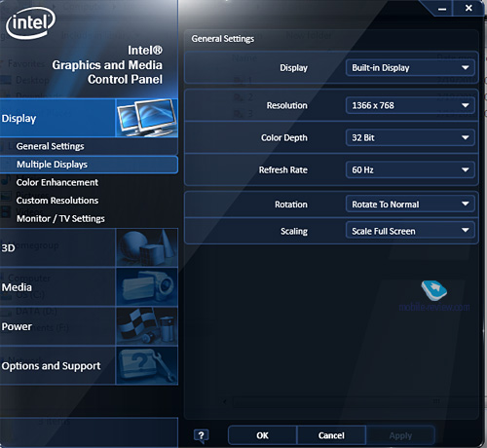Click the General Settings panel heading
Image resolution: width=487 pixels, height=448 pixels.
tap(223, 39)
